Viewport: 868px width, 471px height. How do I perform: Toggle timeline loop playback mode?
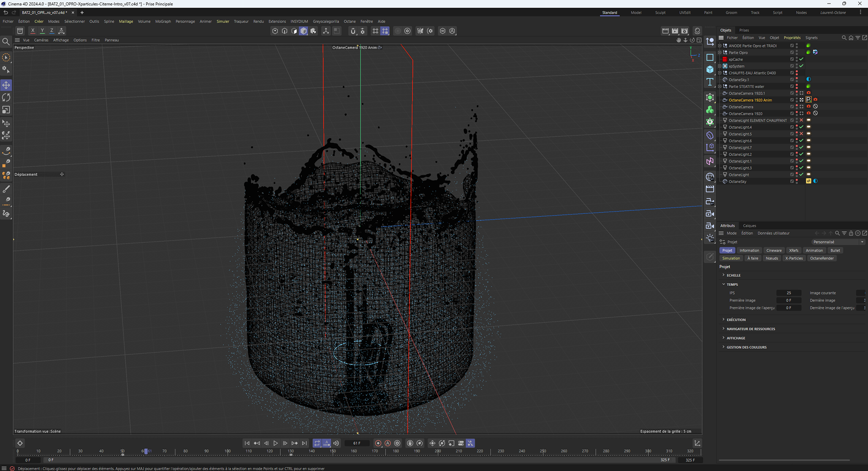[x=317, y=443]
